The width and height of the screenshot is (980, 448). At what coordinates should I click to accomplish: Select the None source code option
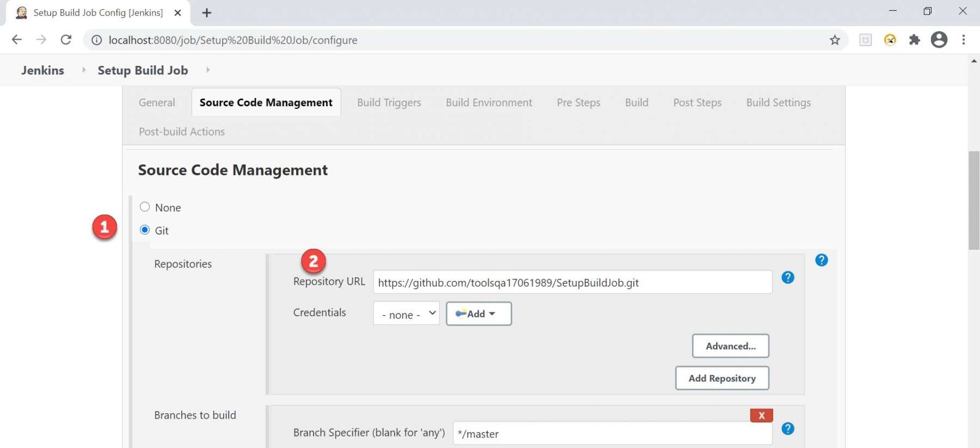click(145, 207)
